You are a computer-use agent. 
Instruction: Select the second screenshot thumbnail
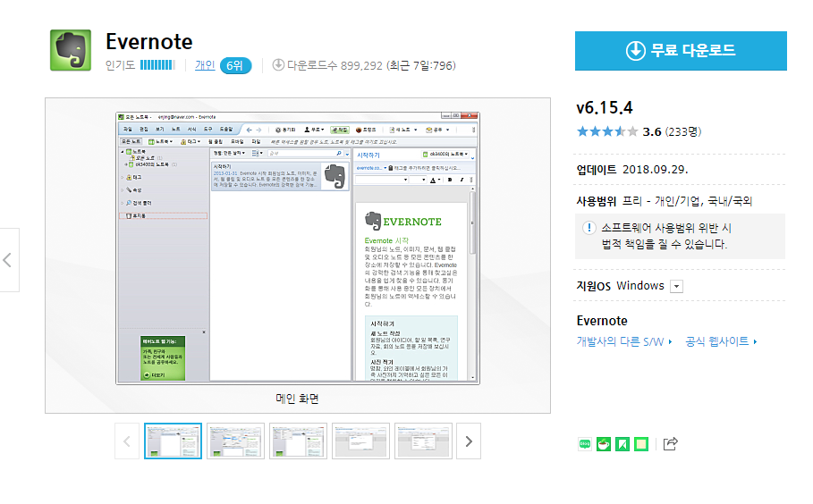click(x=235, y=441)
